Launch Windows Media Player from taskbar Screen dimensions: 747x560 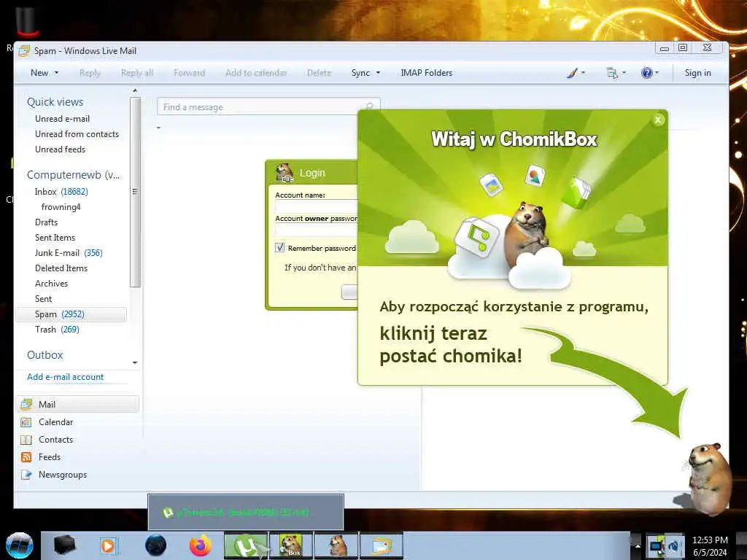pos(108,545)
